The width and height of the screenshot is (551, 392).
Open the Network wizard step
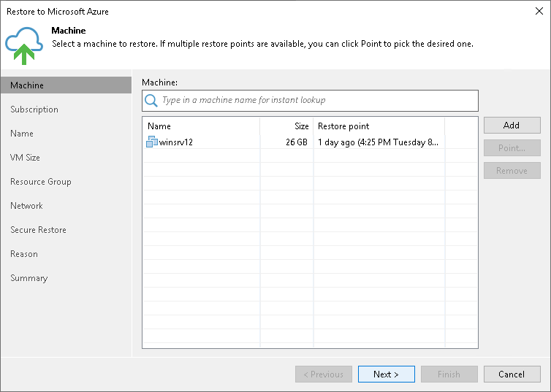(x=26, y=206)
